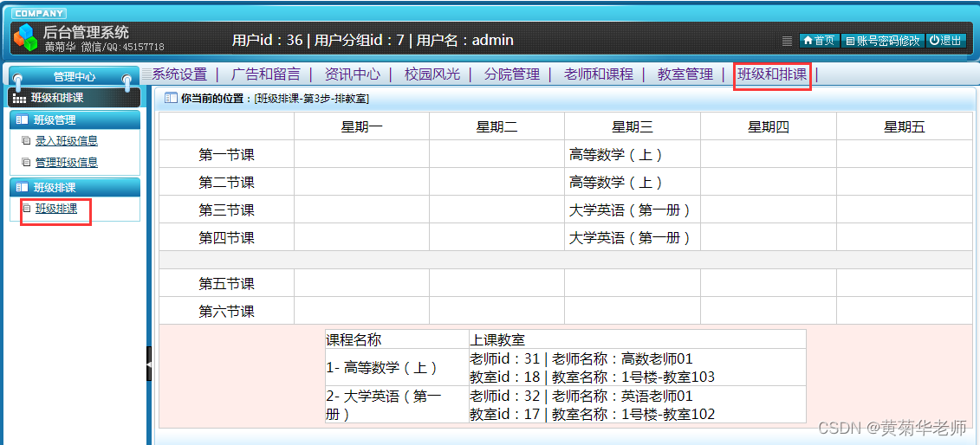Click the 用户id：36 header text
This screenshot has height=445, width=980.
(268, 41)
